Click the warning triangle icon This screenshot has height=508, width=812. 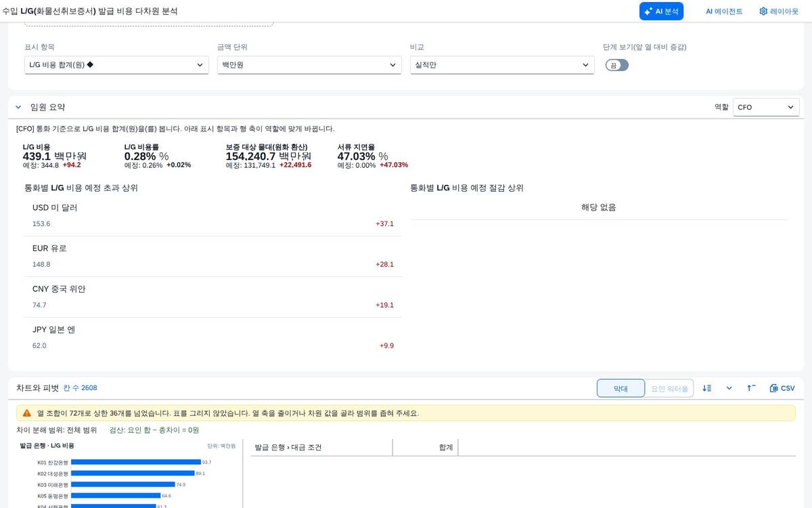tap(27, 412)
